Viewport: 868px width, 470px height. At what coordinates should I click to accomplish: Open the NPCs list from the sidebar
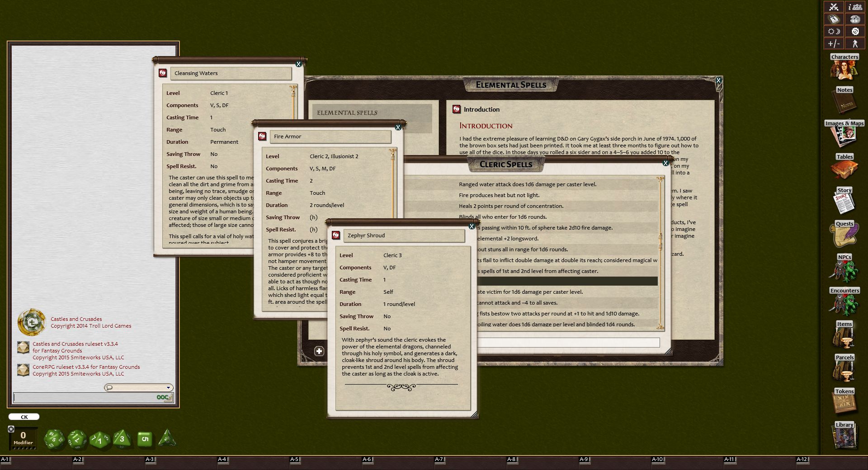pos(844,269)
